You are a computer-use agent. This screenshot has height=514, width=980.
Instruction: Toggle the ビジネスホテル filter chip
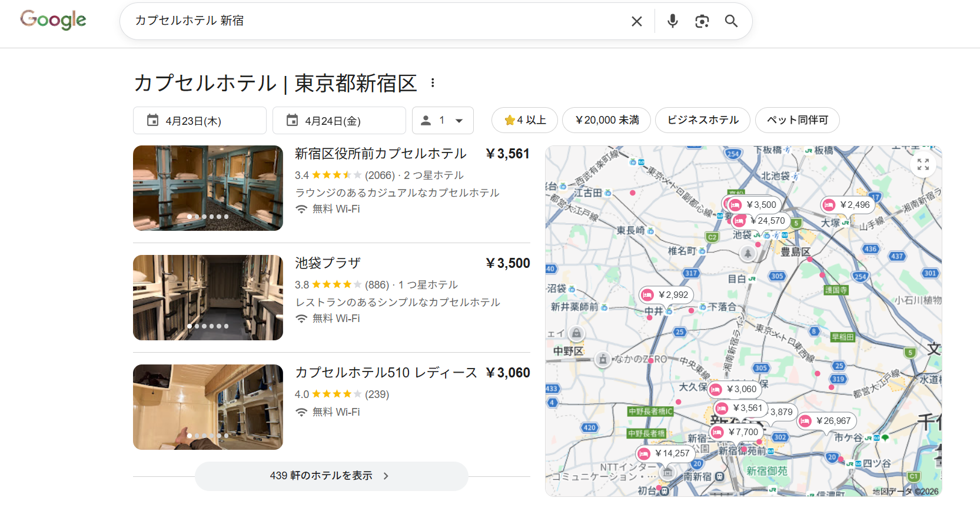point(702,120)
